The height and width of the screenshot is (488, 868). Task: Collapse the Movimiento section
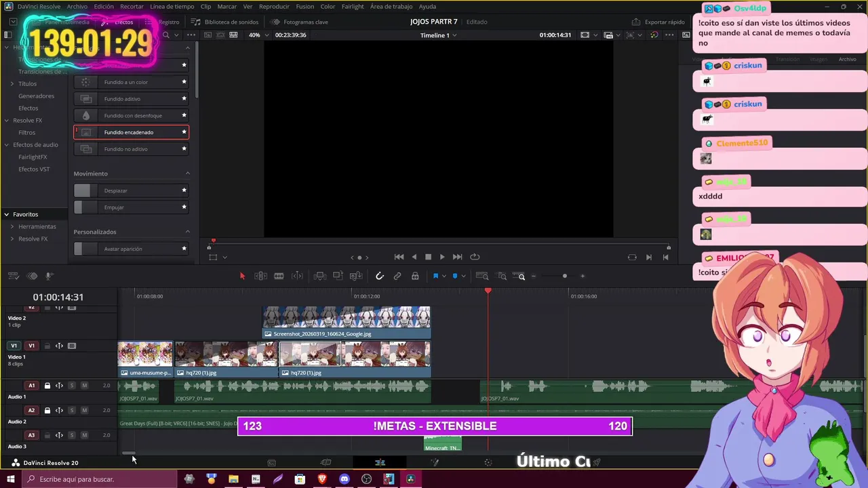point(188,174)
